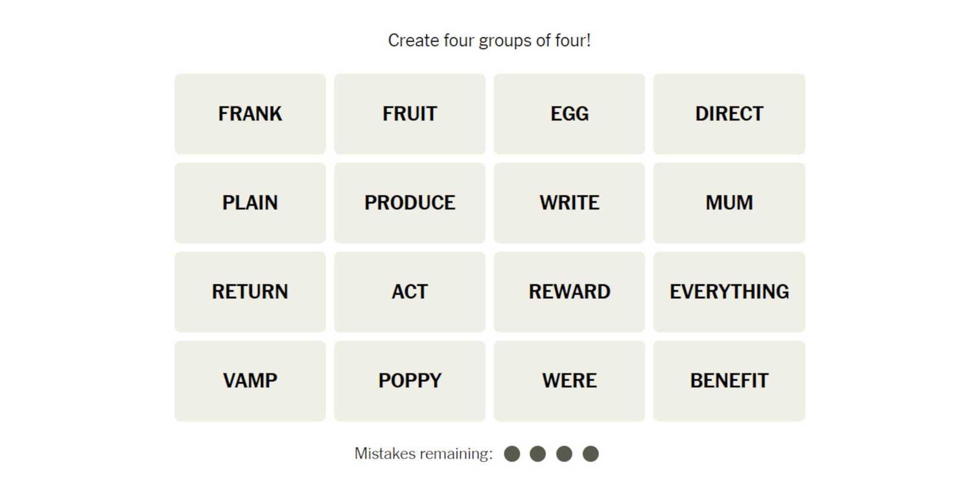The image size is (980, 490).
Task: Select the FRANK word tile
Action: tap(250, 114)
